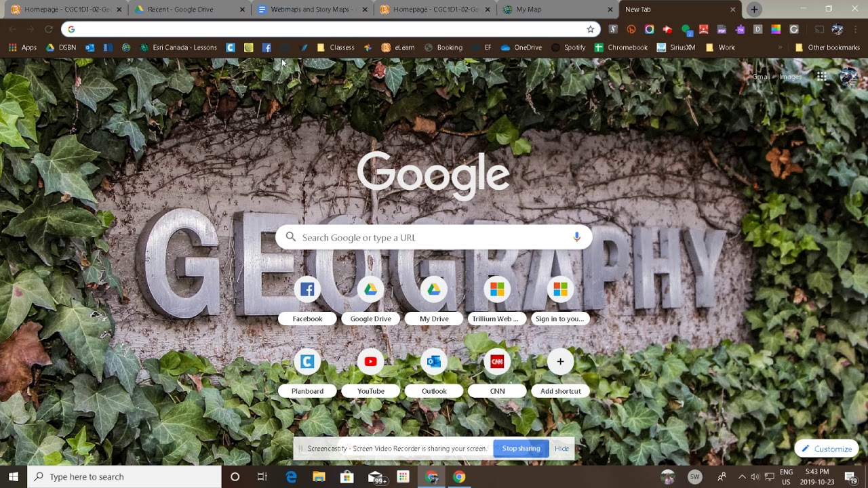Click the cast media icon in toolbar

pos(819,29)
